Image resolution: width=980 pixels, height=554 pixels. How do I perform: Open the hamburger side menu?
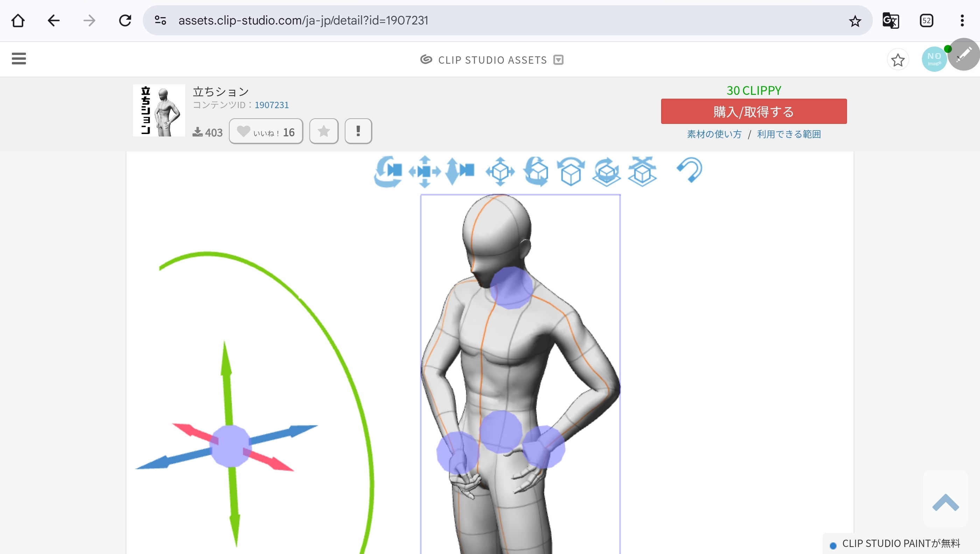[x=19, y=58]
